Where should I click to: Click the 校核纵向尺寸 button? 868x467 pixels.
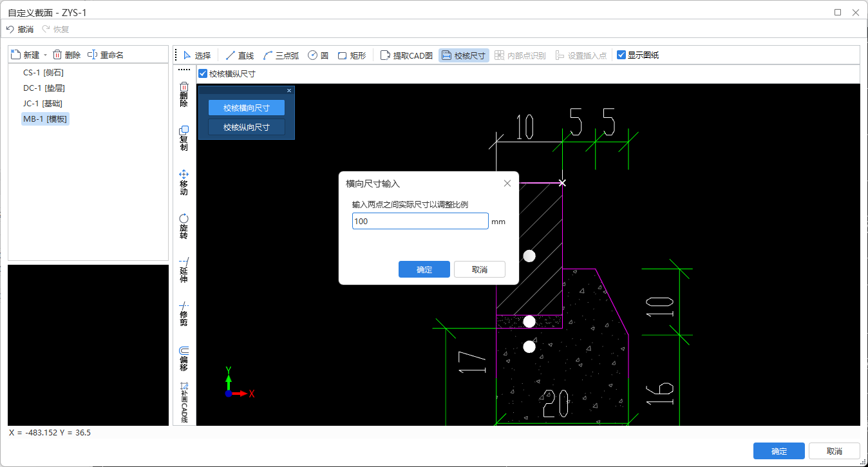(x=246, y=127)
